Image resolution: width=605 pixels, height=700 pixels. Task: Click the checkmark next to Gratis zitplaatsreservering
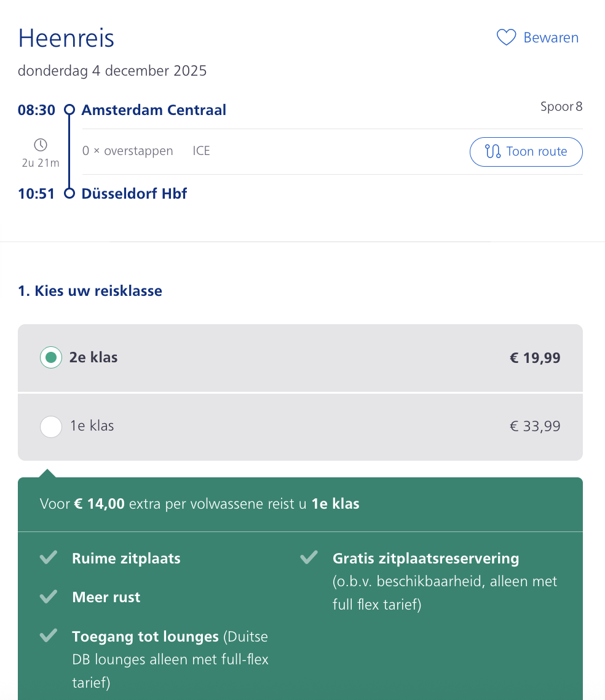309,559
